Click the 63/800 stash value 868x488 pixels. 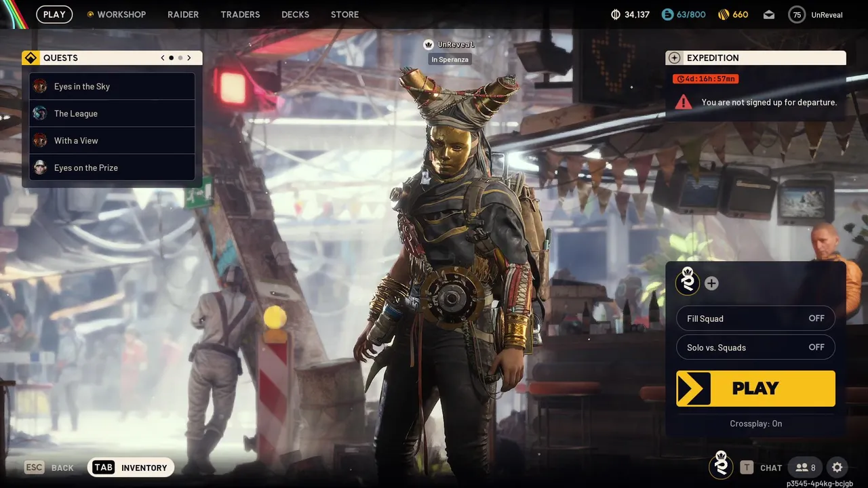pos(691,15)
